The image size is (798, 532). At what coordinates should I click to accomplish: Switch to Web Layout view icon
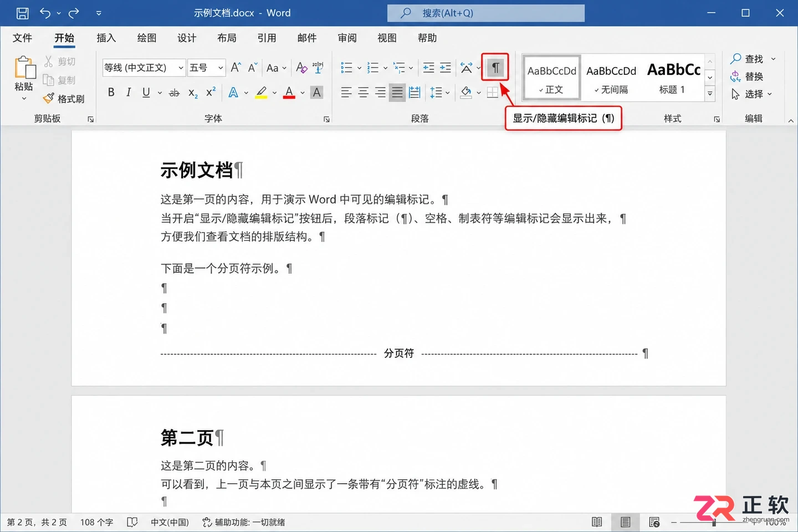coord(654,522)
